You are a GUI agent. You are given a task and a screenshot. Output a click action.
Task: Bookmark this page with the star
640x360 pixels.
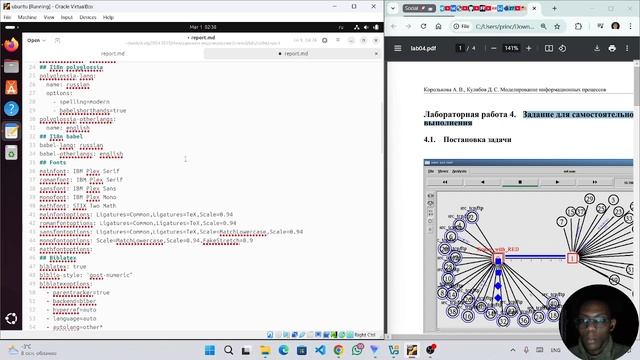point(557,26)
